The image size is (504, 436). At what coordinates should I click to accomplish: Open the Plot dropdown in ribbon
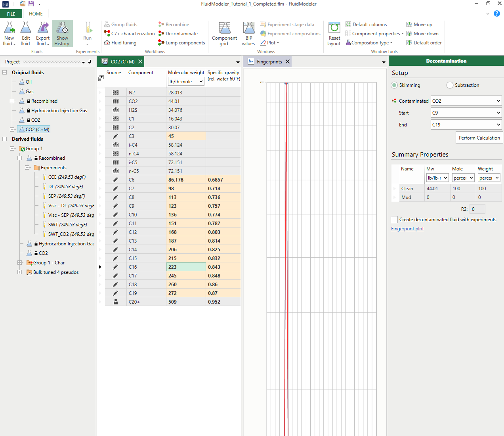click(x=270, y=43)
